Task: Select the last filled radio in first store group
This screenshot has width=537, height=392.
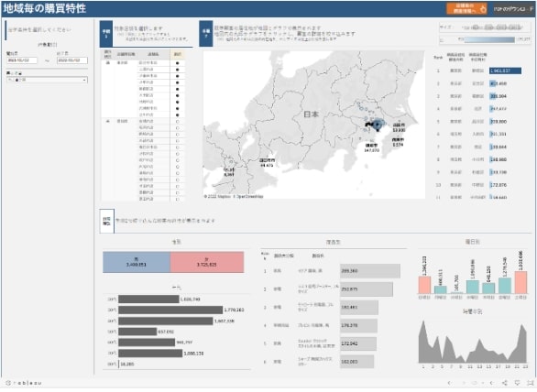Action: tap(178, 115)
